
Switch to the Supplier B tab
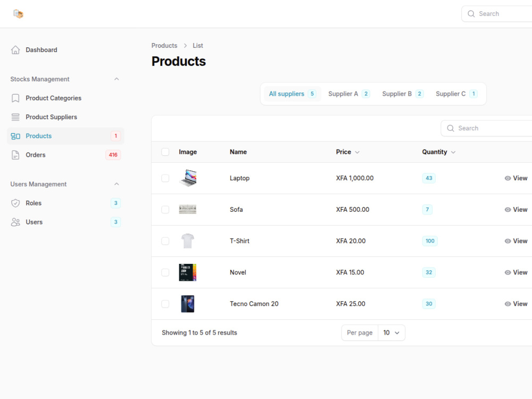pos(403,94)
